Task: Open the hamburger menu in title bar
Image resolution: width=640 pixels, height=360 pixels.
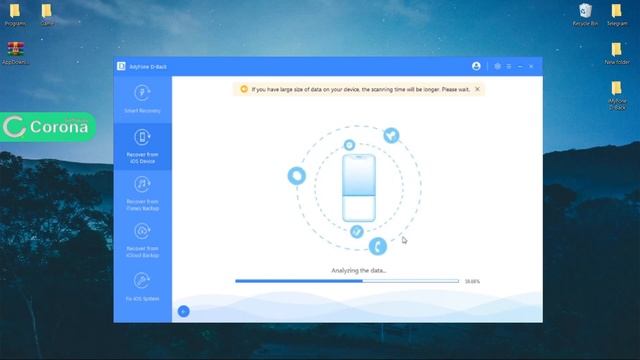Action: click(509, 66)
